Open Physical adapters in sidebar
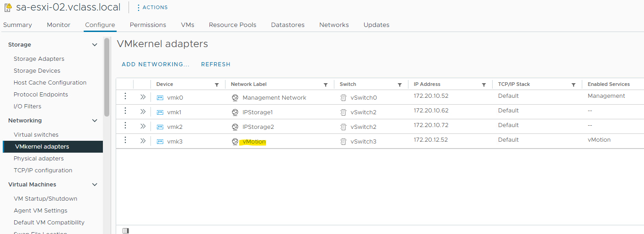Viewport: 644px width, 234px height. [x=39, y=158]
